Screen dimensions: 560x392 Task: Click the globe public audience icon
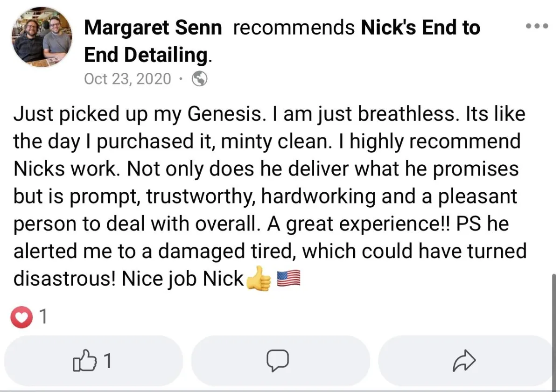click(x=200, y=79)
